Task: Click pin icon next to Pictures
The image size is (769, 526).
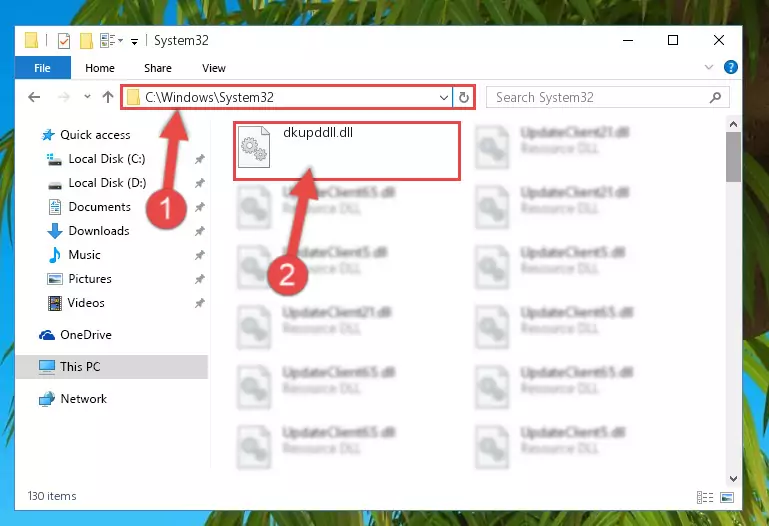Action: coord(200,279)
